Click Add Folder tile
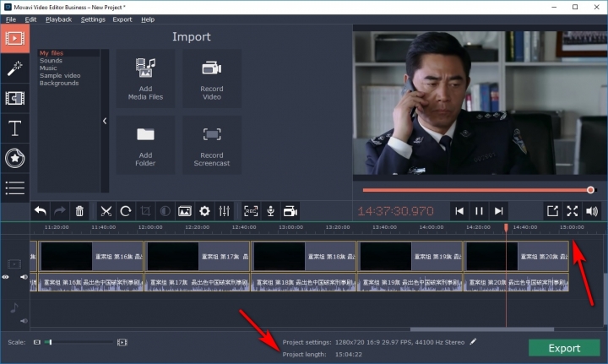Screen dimensions: 608x364 tap(145, 145)
